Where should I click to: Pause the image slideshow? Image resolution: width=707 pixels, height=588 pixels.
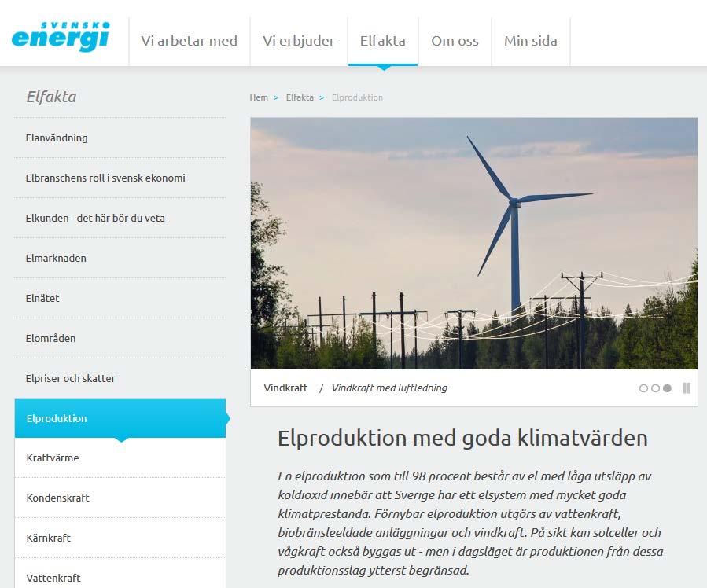coord(687,388)
